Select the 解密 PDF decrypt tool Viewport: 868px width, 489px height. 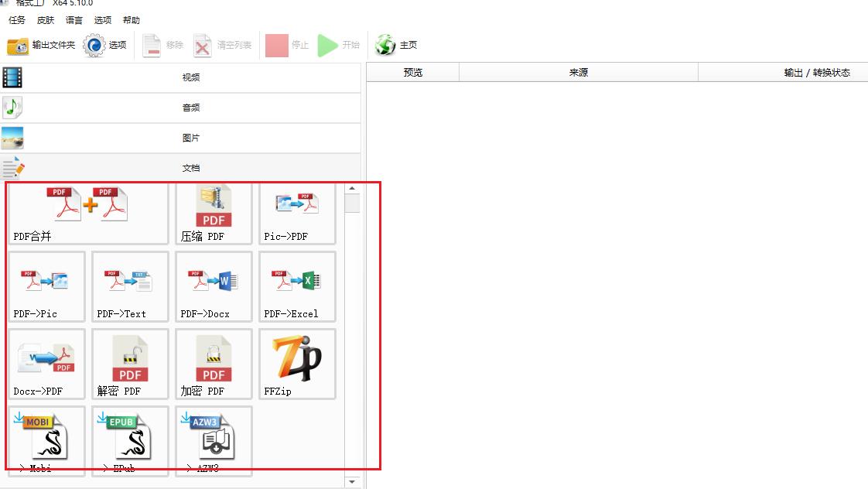pos(130,364)
